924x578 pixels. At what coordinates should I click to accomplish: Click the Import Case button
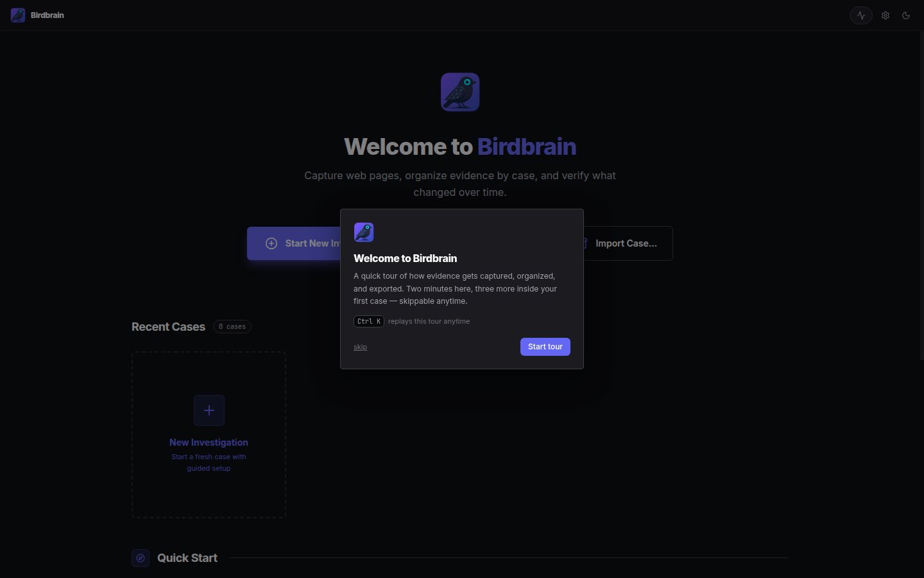click(x=628, y=243)
